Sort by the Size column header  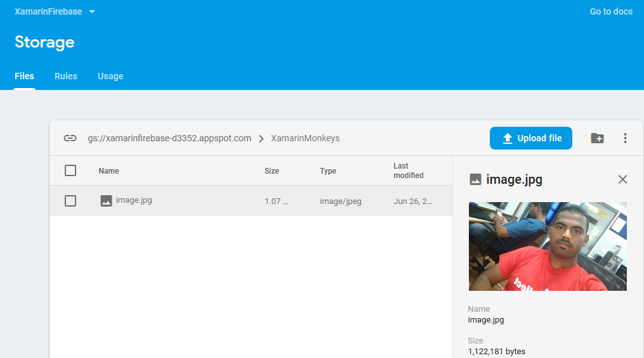272,171
